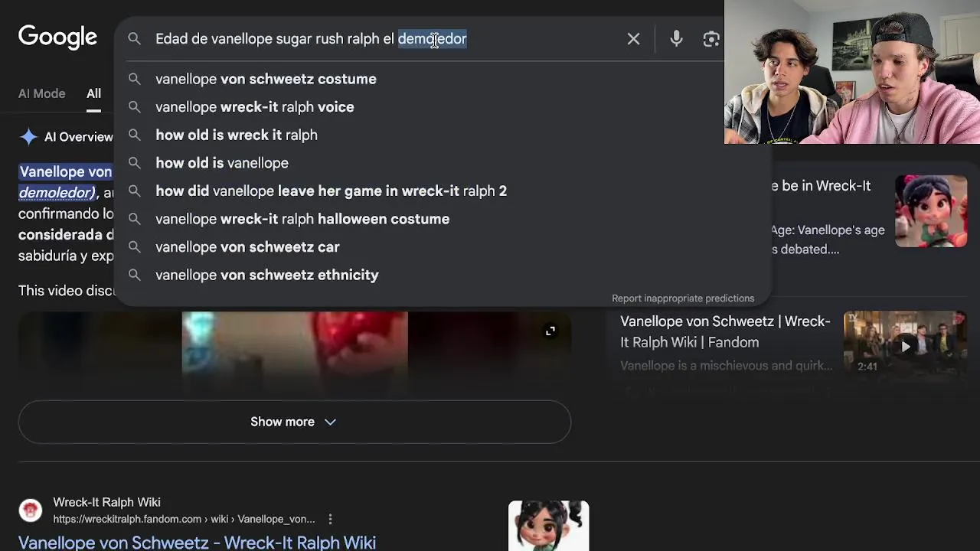Choose suggestion "vanellope von schweetz costume"
980x551 pixels.
pyautogui.click(x=266, y=79)
